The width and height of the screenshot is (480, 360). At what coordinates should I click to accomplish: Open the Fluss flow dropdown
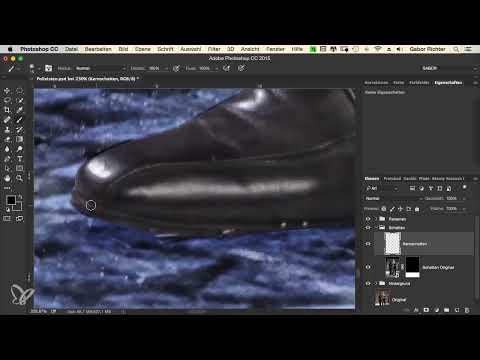(x=217, y=68)
